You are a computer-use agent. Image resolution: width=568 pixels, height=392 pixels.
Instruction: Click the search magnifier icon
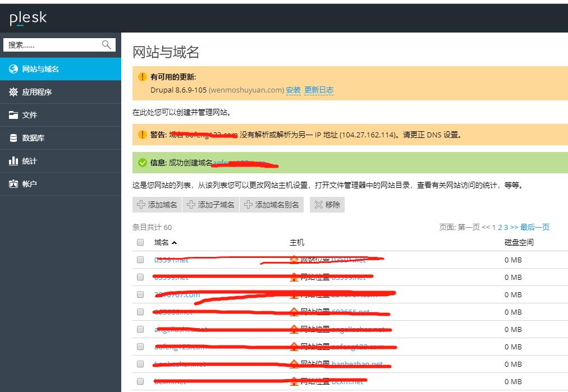click(106, 45)
